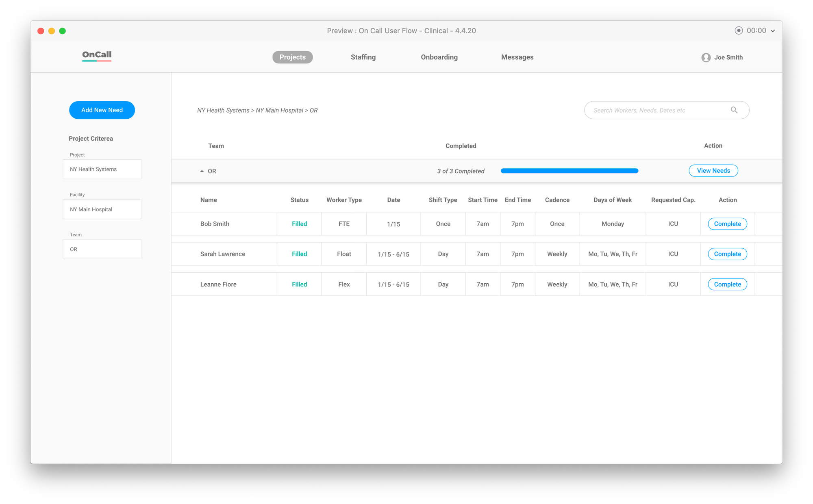Click the View Needs button

click(x=713, y=171)
